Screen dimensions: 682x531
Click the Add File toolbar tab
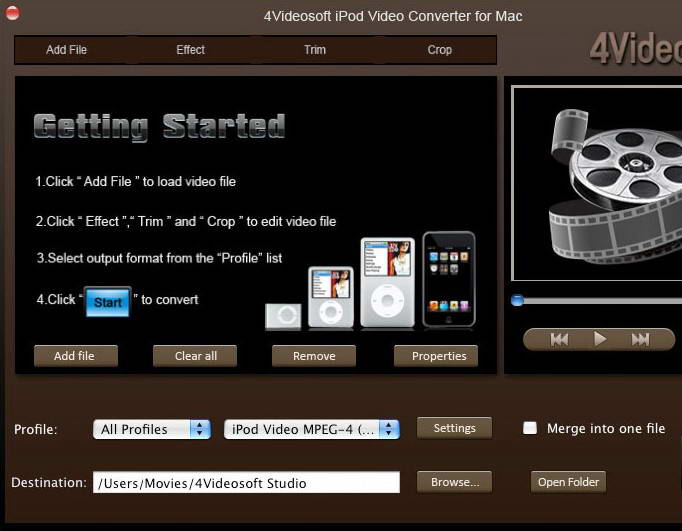tap(67, 50)
